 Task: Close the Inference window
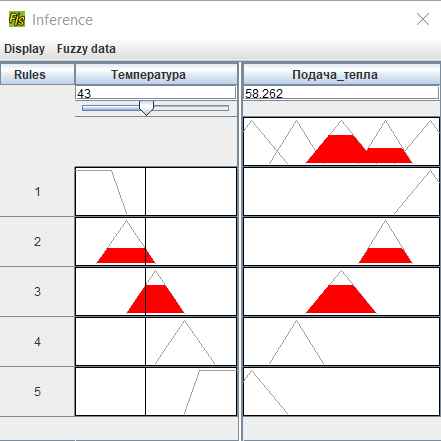pos(423,19)
